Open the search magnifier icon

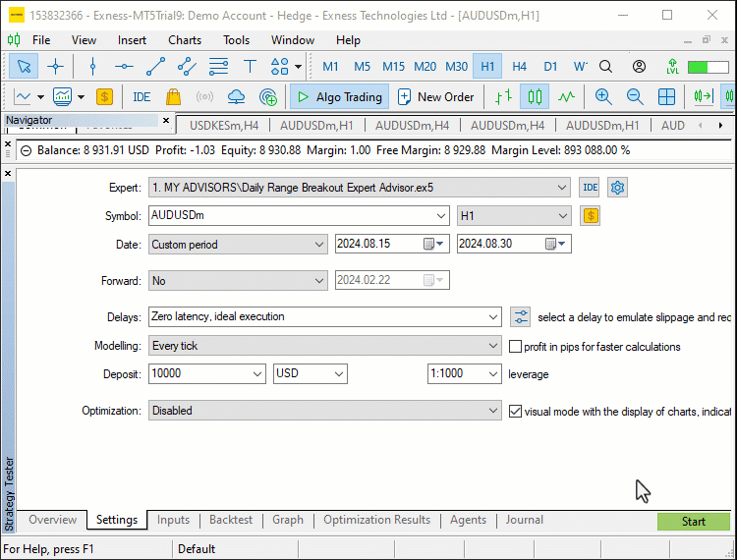pyautogui.click(x=606, y=66)
